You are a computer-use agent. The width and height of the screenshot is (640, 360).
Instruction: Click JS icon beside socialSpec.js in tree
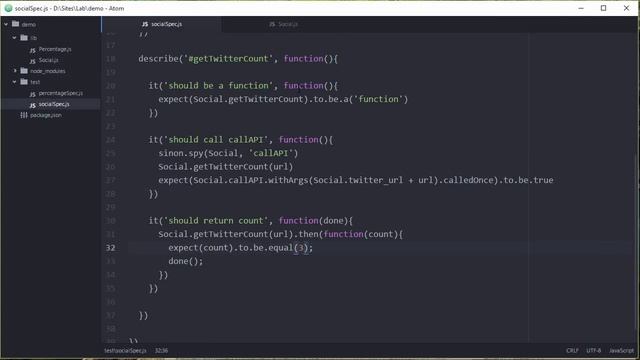(33, 105)
